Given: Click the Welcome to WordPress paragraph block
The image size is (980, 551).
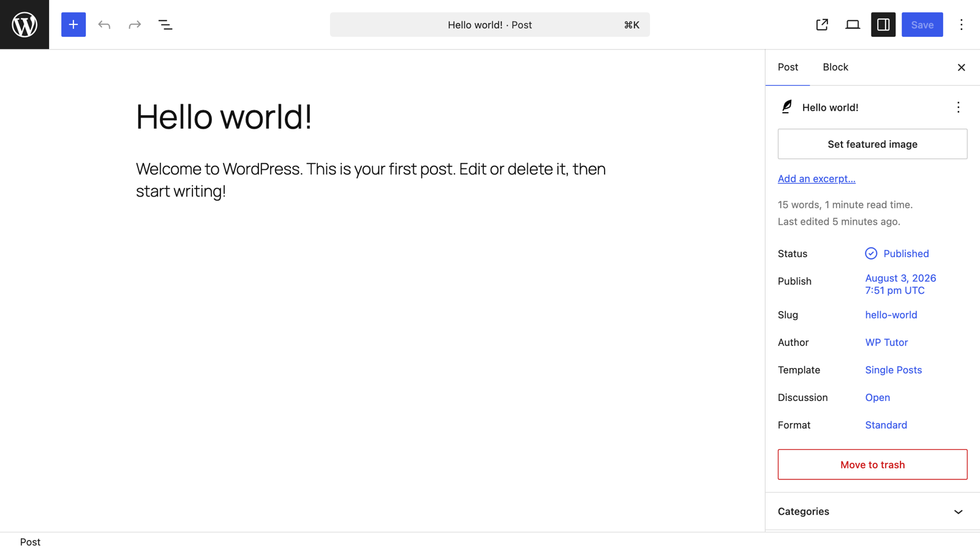Looking at the screenshot, I should click(371, 179).
